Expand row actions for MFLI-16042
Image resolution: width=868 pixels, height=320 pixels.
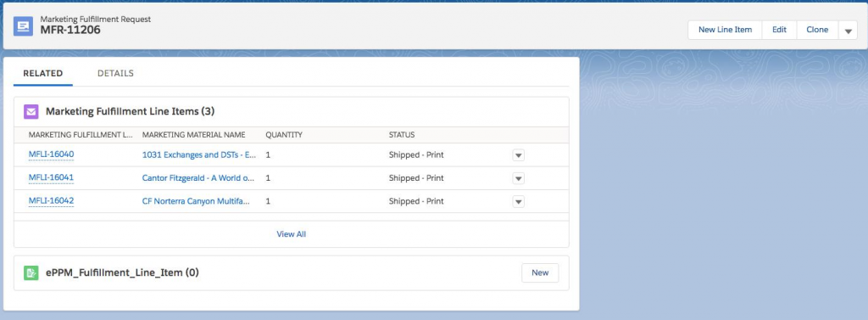click(x=518, y=202)
